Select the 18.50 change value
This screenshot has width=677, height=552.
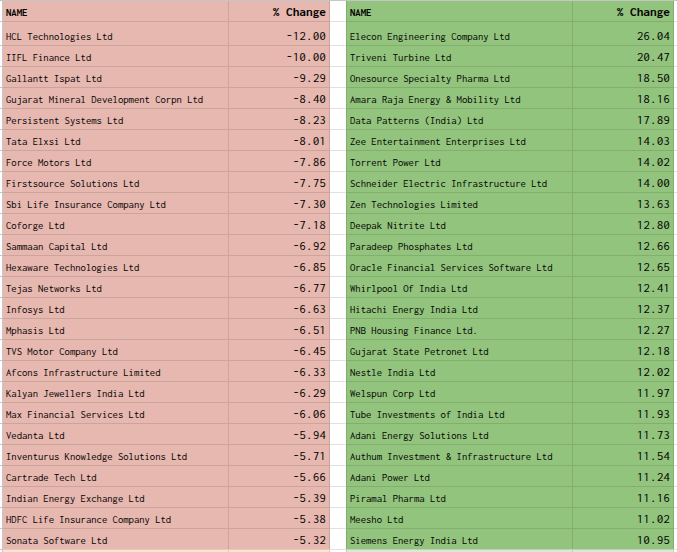tap(654, 79)
